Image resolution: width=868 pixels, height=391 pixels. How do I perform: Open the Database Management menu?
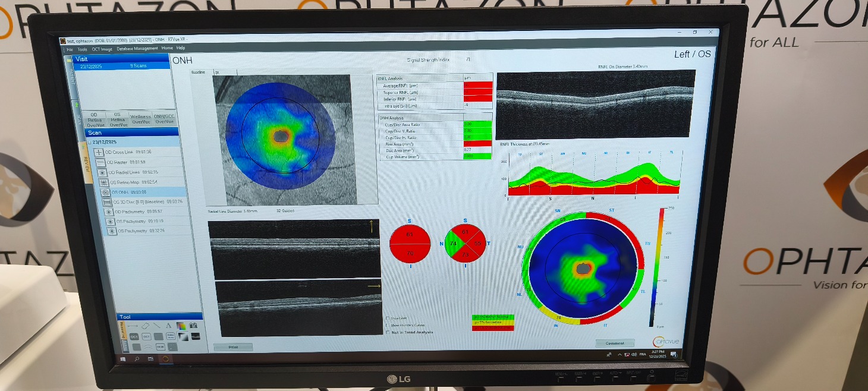pyautogui.click(x=137, y=48)
